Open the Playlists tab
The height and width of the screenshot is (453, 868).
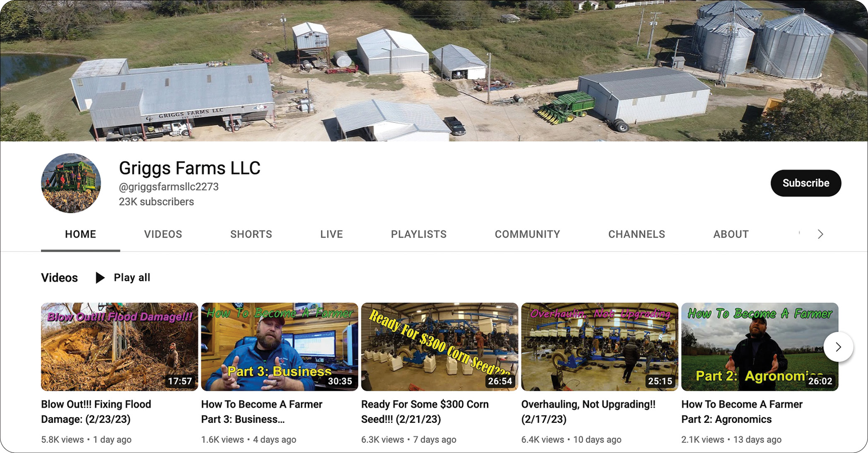419,234
